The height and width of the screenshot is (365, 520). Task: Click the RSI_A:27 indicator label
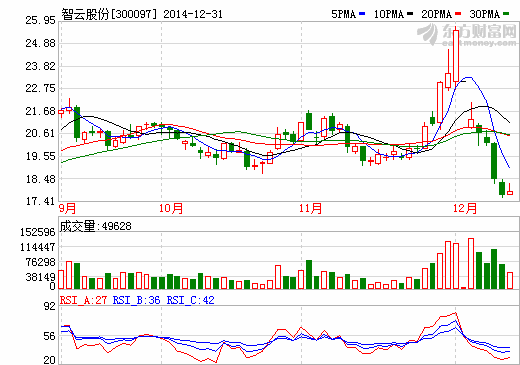click(83, 300)
